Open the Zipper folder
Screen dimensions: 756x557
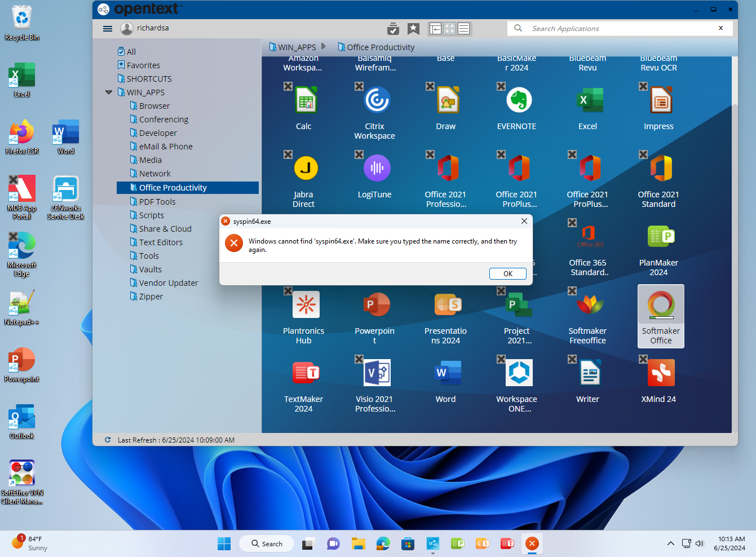point(147,297)
